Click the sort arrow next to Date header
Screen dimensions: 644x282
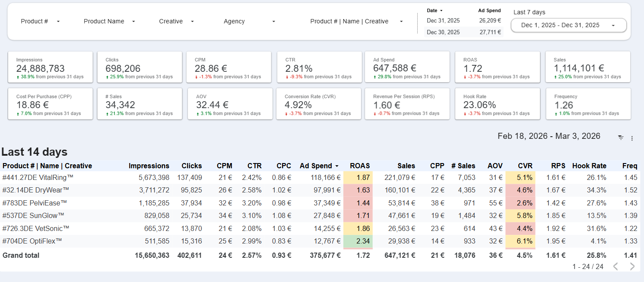[x=441, y=10]
